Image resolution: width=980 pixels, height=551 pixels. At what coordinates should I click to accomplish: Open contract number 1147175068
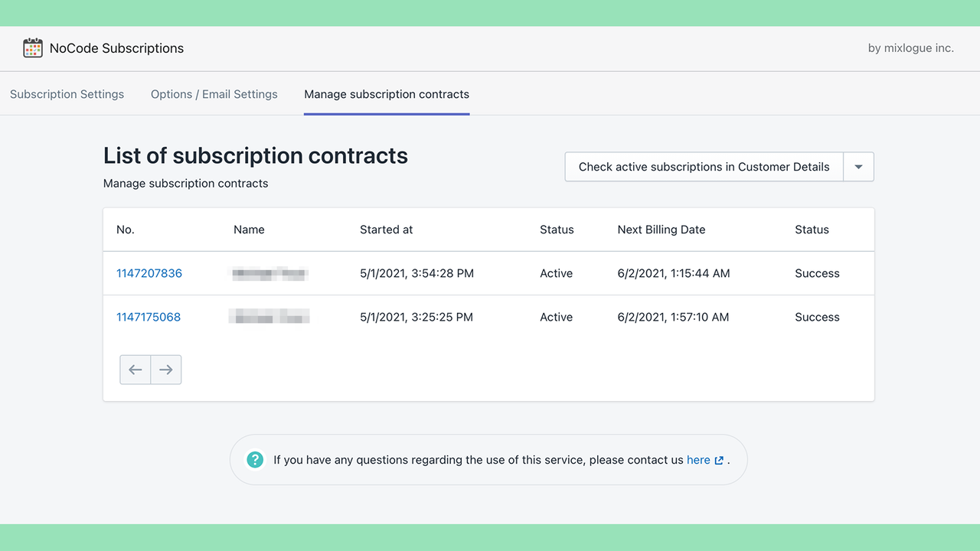[149, 316]
